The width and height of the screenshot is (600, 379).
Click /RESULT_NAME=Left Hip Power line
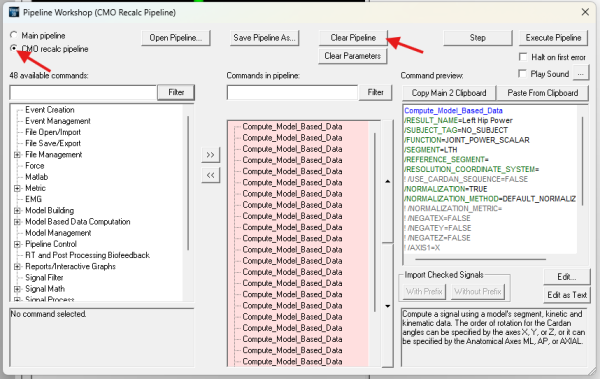[x=458, y=120]
